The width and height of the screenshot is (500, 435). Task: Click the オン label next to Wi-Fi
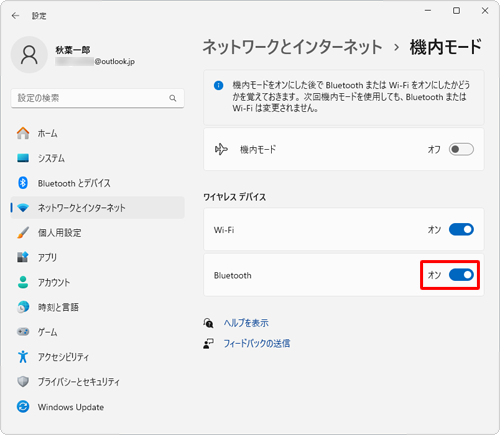pyautogui.click(x=434, y=229)
